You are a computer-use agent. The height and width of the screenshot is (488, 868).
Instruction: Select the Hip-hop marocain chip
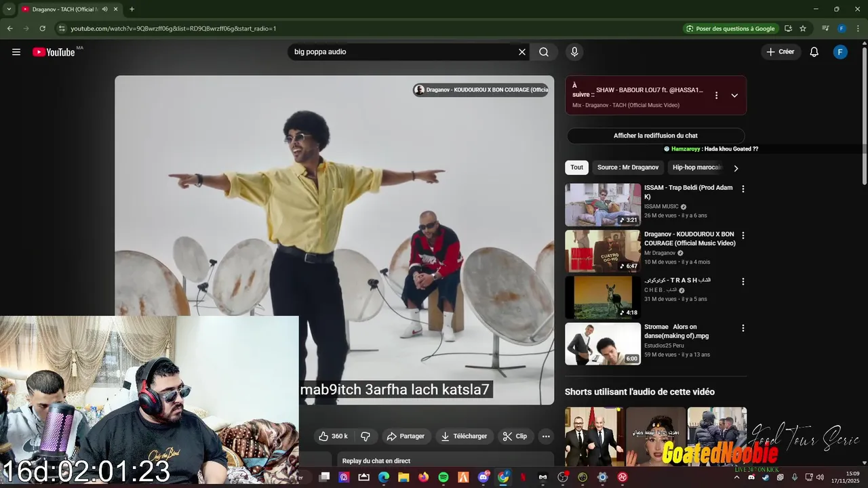(x=696, y=167)
